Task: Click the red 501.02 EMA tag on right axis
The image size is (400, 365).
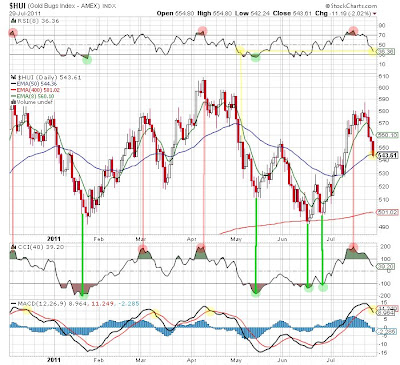Action: pos(387,212)
